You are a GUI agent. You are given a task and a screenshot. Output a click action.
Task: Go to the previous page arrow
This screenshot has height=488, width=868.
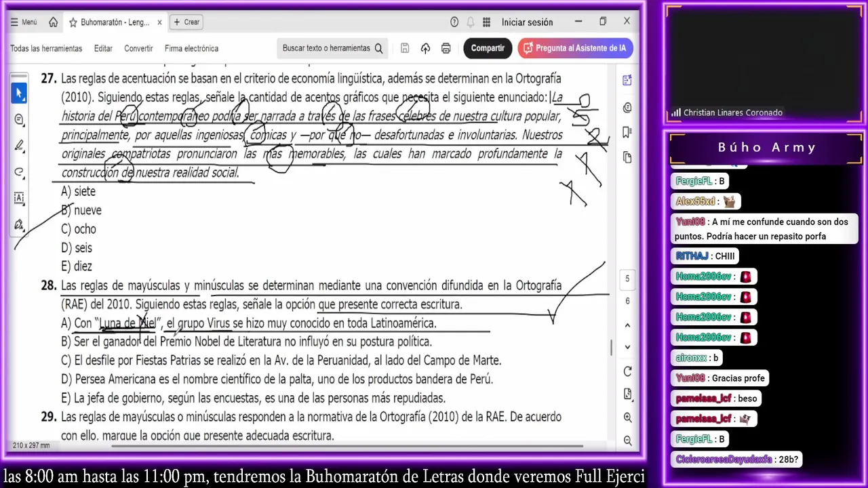click(627, 326)
